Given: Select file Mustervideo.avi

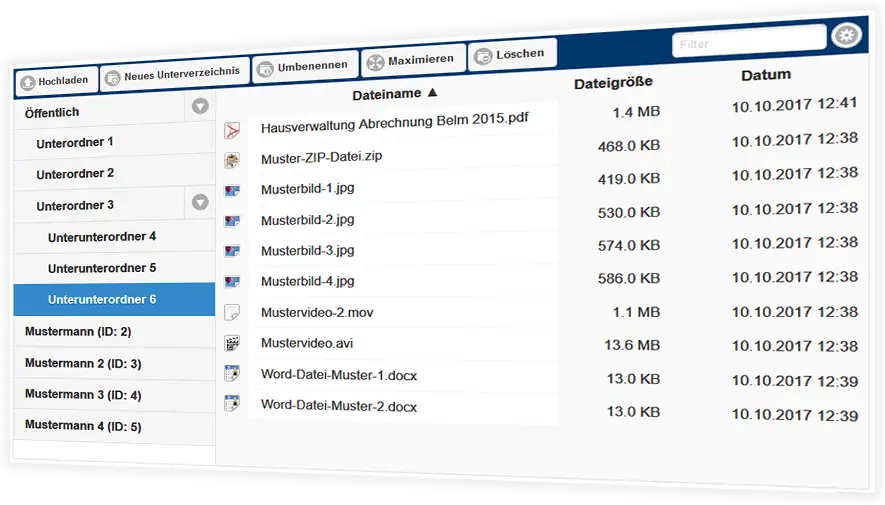Looking at the screenshot, I should 307,343.
